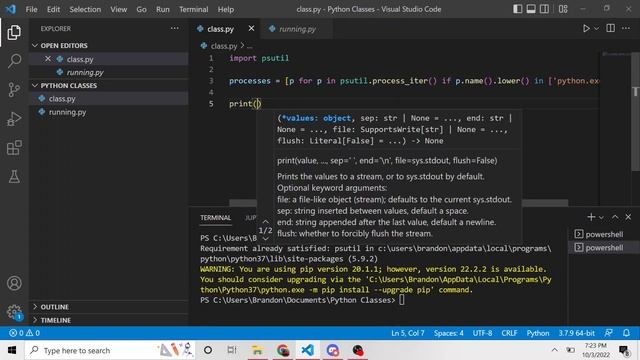
Task: Close the terminal panel
Action: (x=628, y=217)
